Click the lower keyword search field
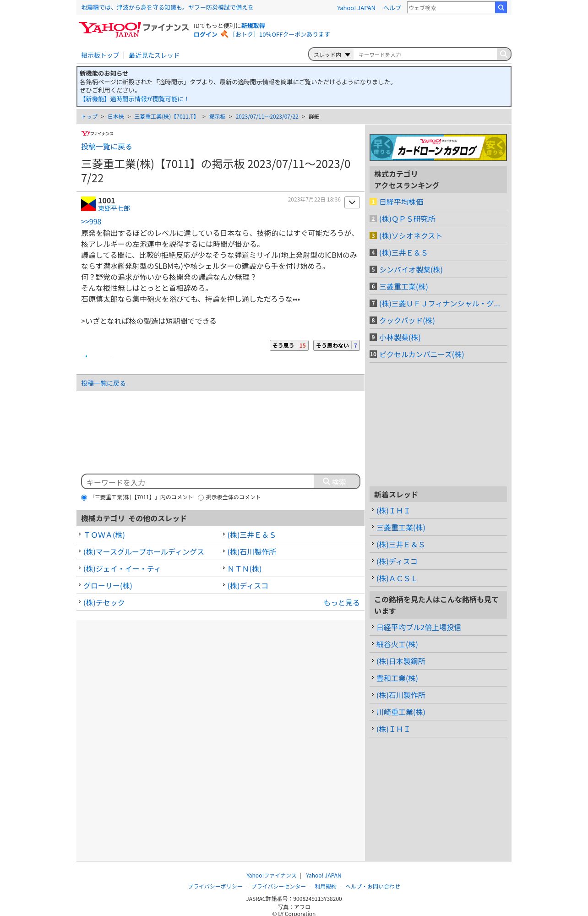 coord(197,482)
